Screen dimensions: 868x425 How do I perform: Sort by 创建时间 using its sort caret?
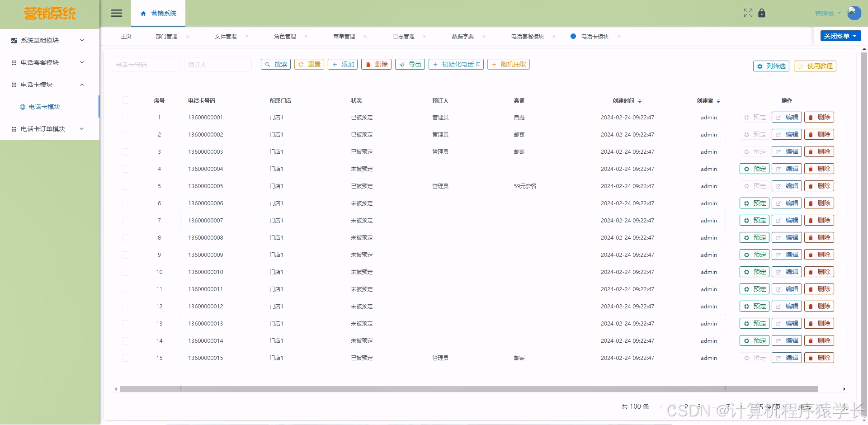(x=640, y=101)
